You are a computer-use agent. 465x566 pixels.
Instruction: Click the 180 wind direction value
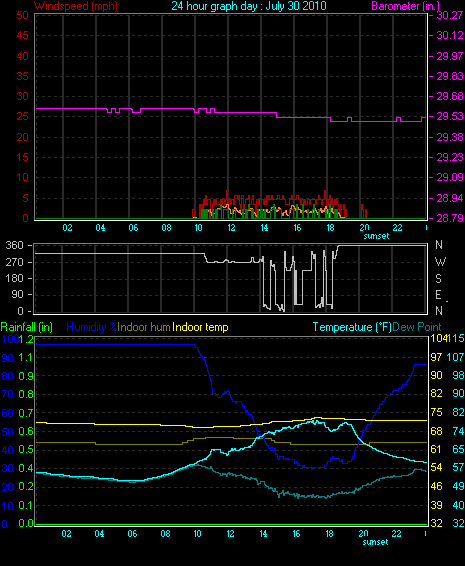click(14, 278)
